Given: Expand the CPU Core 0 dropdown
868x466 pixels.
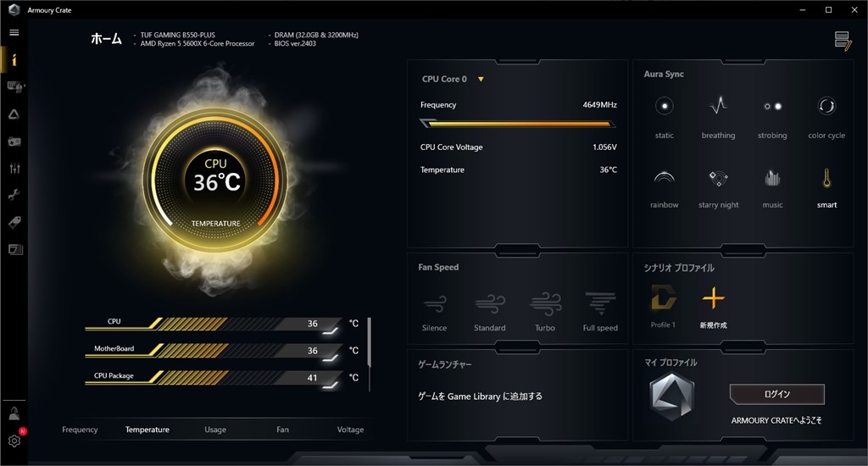Looking at the screenshot, I should (x=481, y=79).
